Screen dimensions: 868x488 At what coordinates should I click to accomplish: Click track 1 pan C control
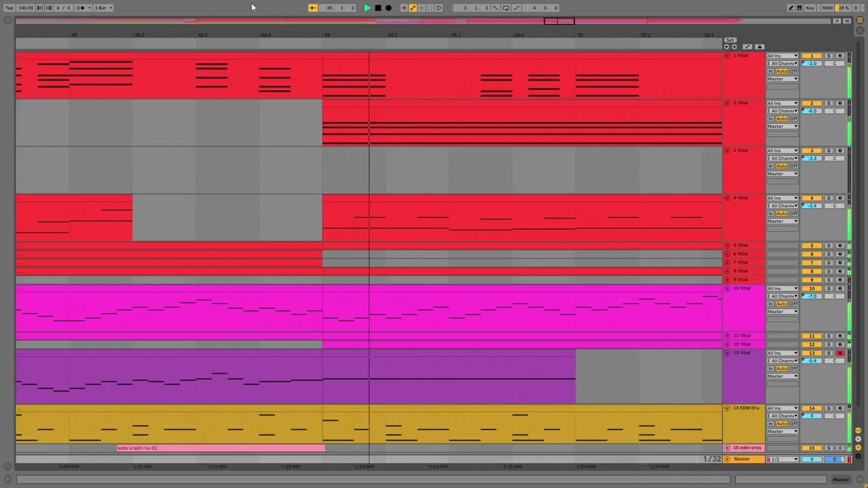click(x=835, y=64)
